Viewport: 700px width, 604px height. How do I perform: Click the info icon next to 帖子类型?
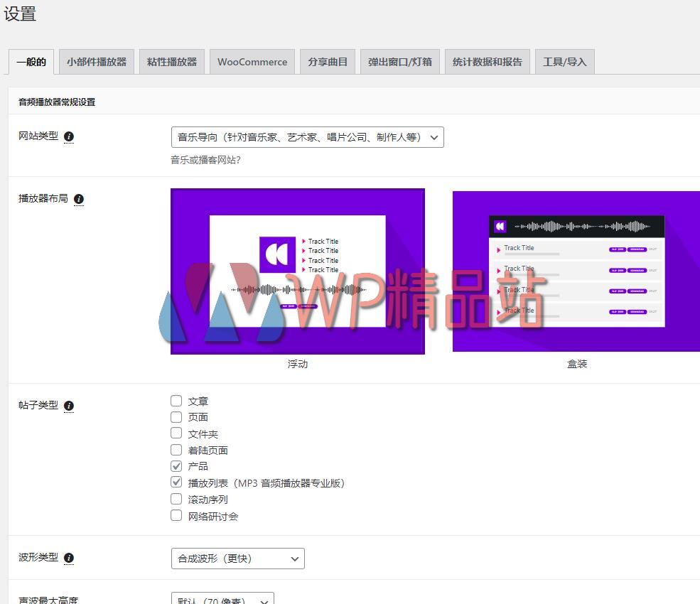[x=68, y=406]
